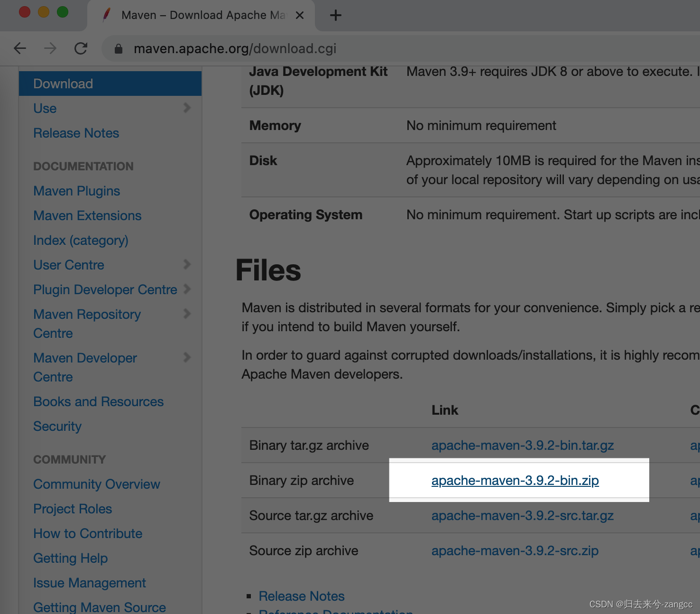Open Plugin Developer Centre link
The width and height of the screenshot is (700, 614).
105,289
